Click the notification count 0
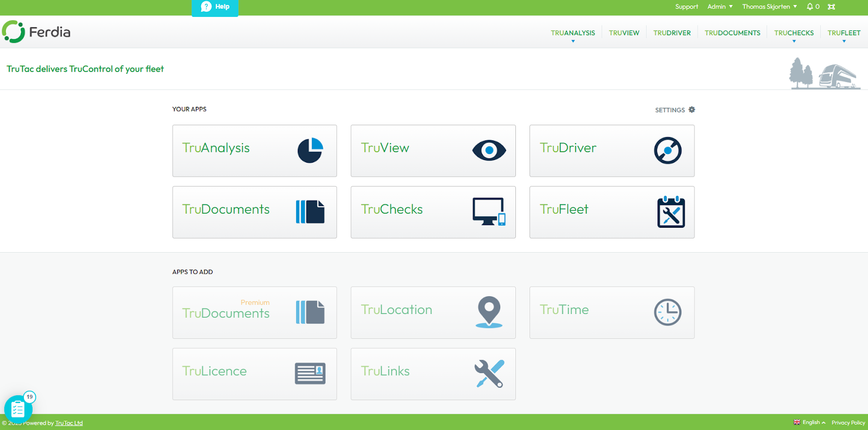 click(x=818, y=7)
